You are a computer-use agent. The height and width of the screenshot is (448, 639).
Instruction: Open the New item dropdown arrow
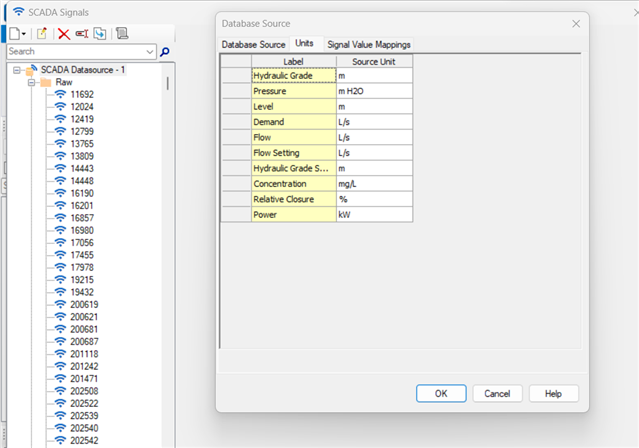point(25,33)
